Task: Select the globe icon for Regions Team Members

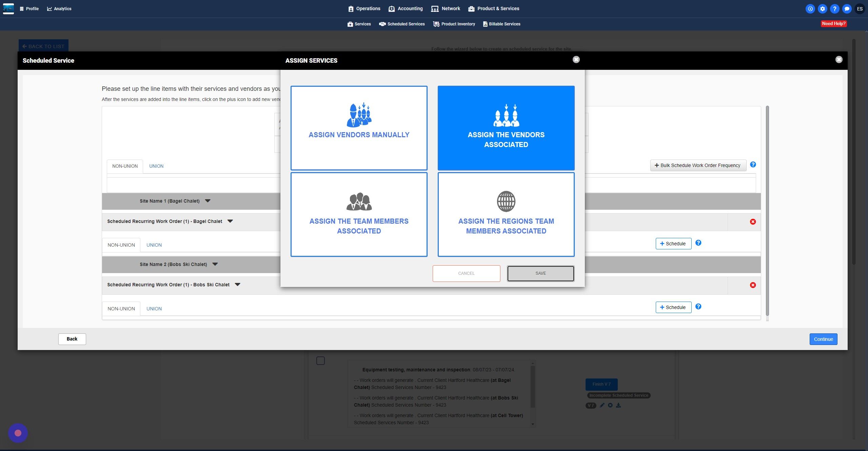Action: click(506, 201)
